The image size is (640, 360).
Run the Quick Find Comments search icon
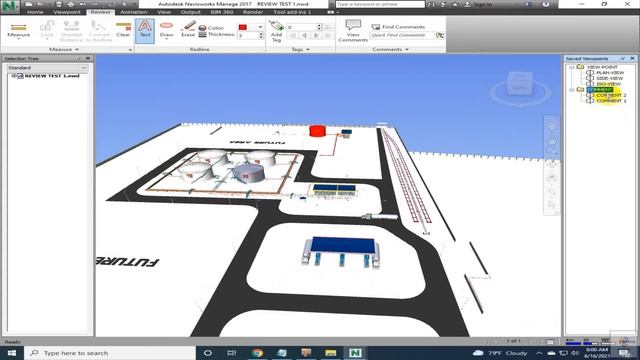point(440,36)
